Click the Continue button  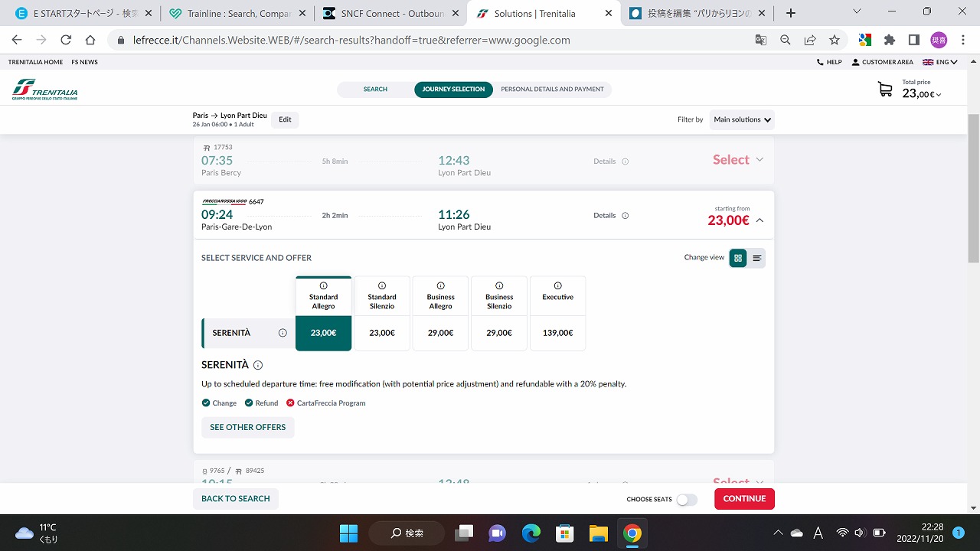click(744, 499)
